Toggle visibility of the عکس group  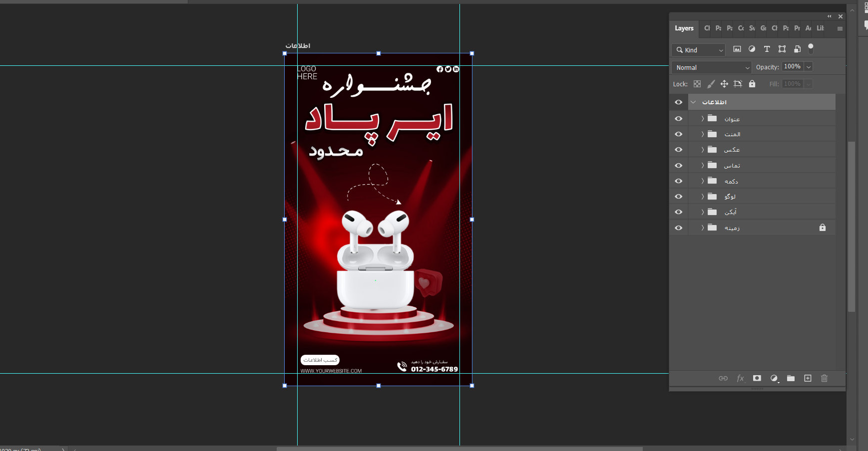[x=678, y=150]
